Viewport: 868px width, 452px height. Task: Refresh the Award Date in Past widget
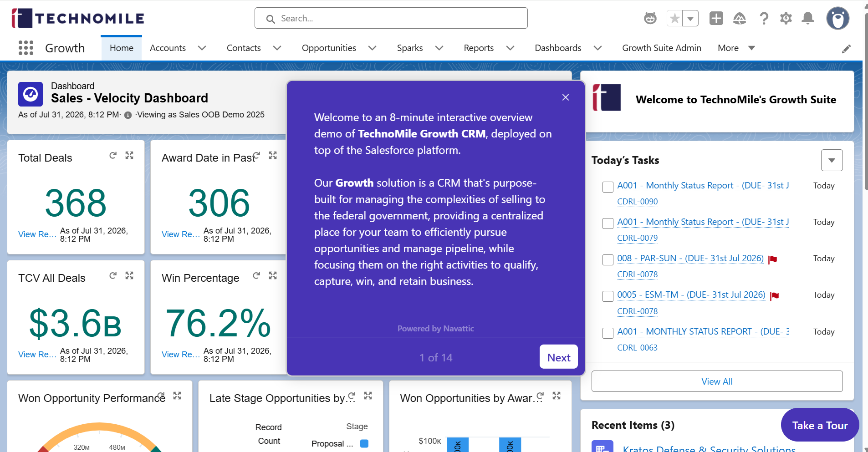(x=256, y=156)
